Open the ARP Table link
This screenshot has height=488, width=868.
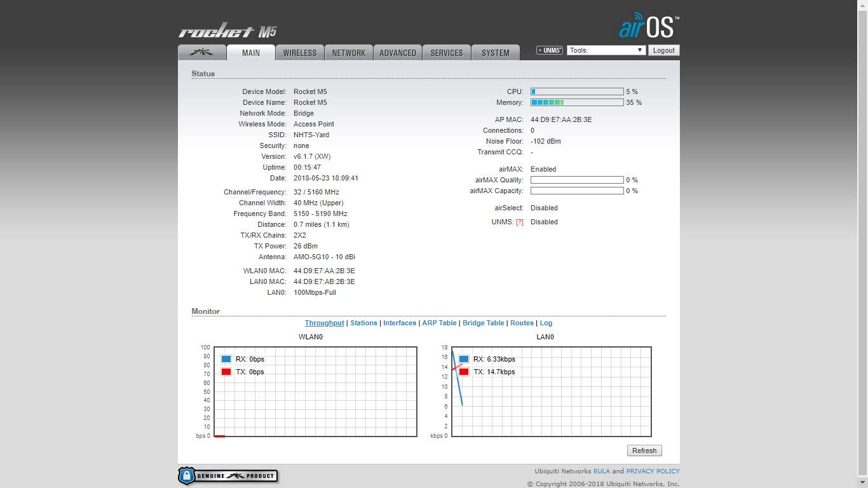point(440,323)
